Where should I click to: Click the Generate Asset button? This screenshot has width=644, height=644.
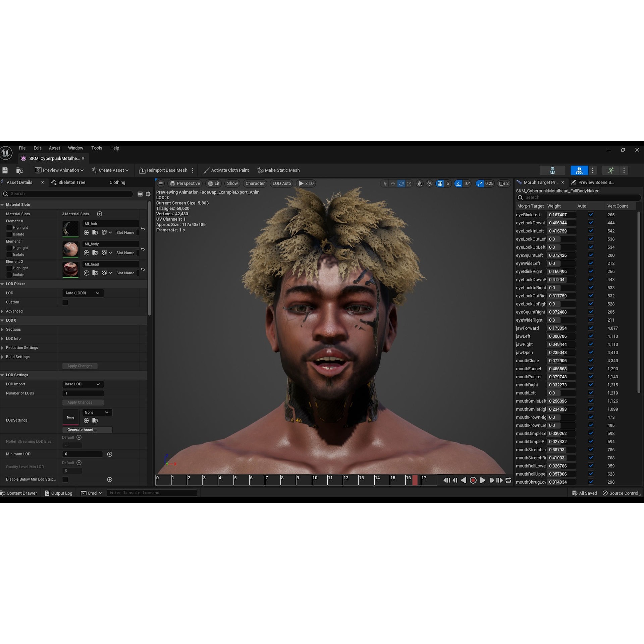tap(87, 429)
